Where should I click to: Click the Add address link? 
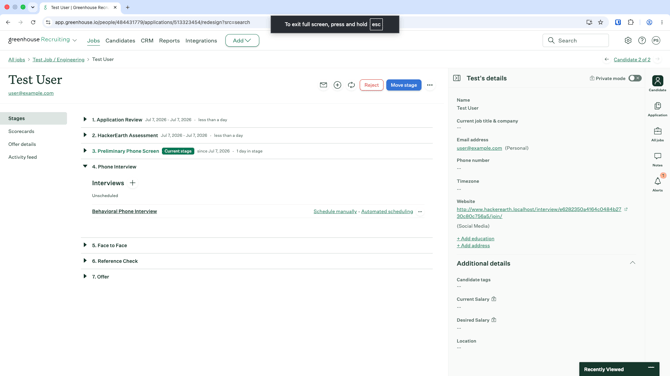[473, 246]
